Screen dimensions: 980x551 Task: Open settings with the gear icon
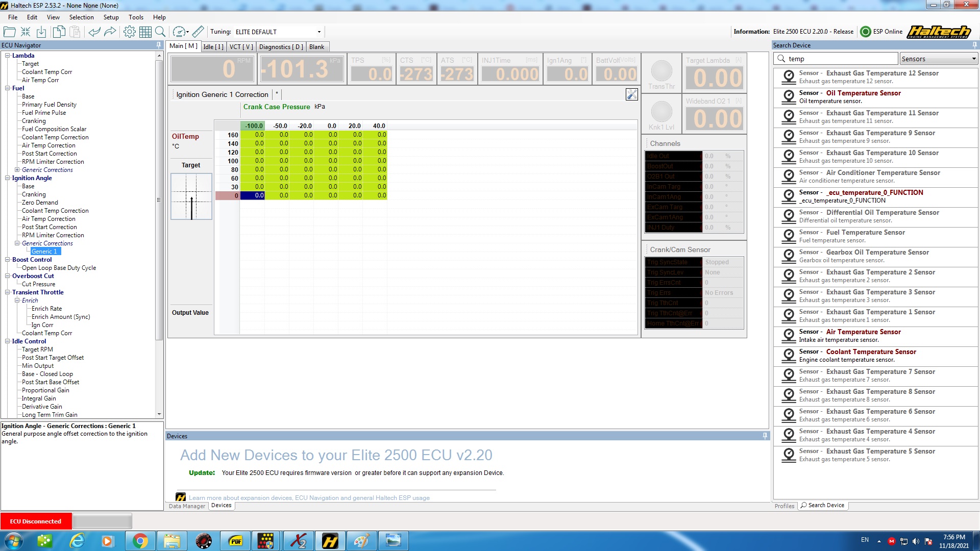pos(130,32)
